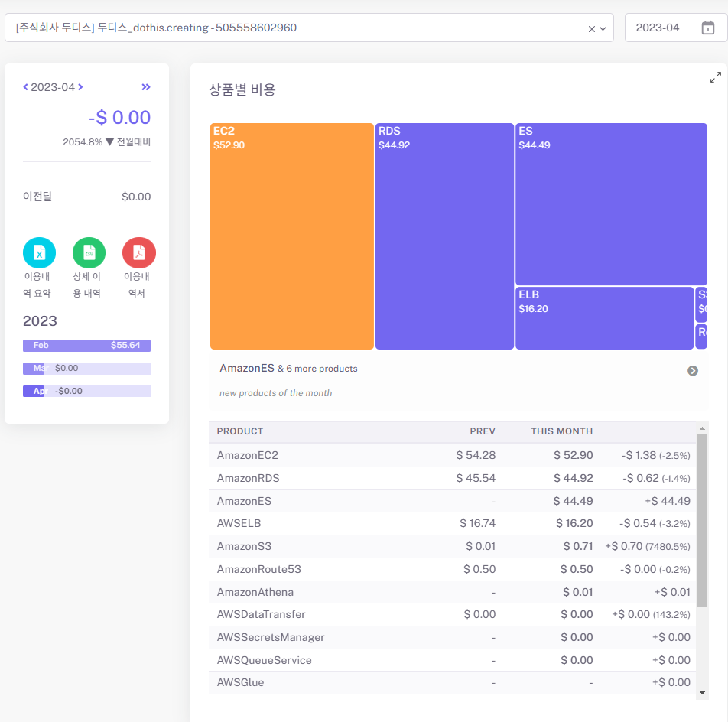The width and height of the screenshot is (728, 722).
Task: Select the AWSELB row
Action: click(x=452, y=524)
